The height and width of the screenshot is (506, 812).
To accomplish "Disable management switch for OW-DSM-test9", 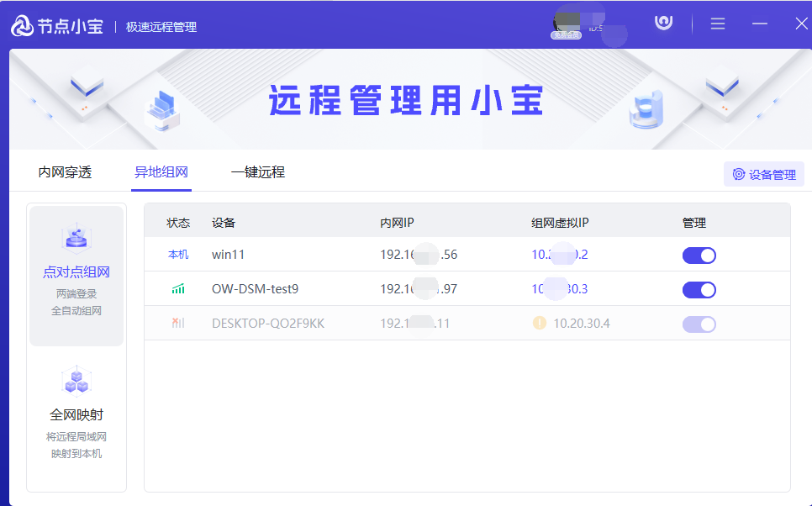I will coord(699,290).
